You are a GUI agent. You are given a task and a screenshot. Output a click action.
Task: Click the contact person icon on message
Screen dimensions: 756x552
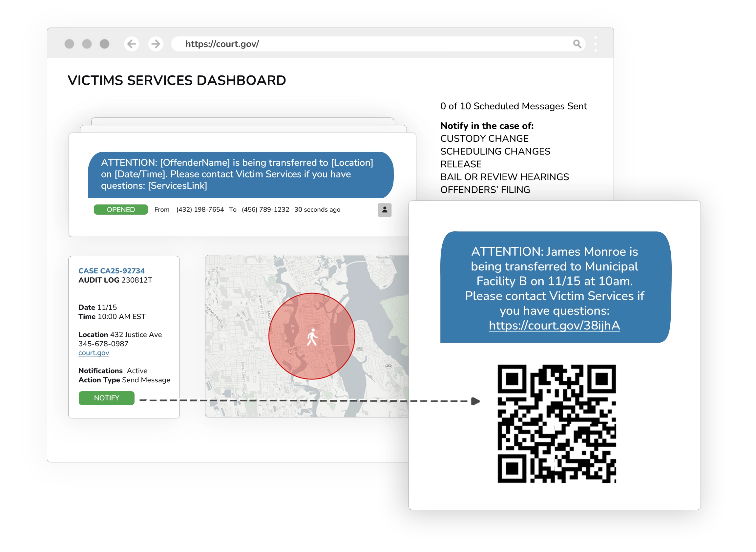(385, 210)
